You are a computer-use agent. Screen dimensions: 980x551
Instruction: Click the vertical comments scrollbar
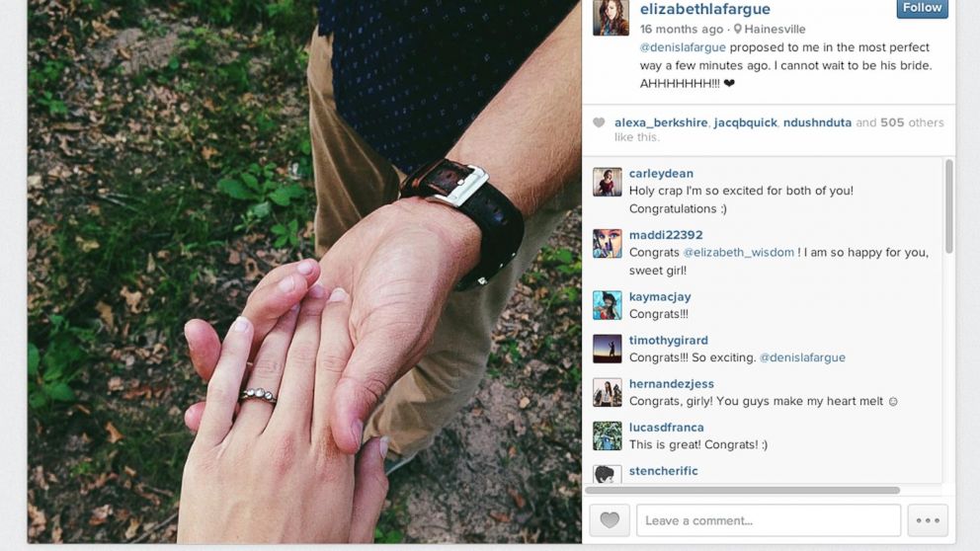click(948, 206)
